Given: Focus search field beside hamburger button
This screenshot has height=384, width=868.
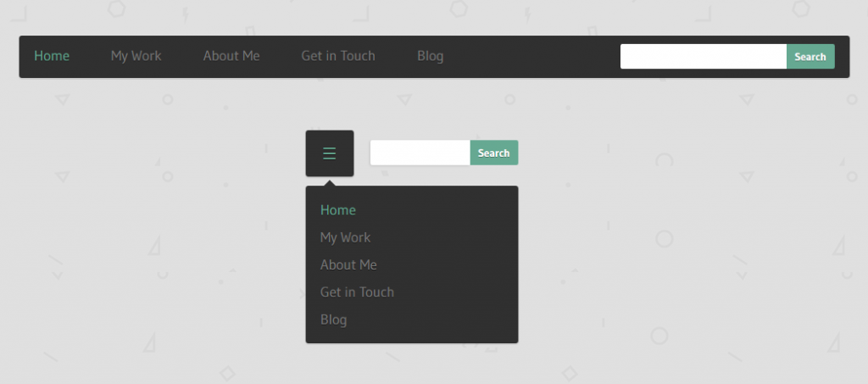Looking at the screenshot, I should click(420, 153).
